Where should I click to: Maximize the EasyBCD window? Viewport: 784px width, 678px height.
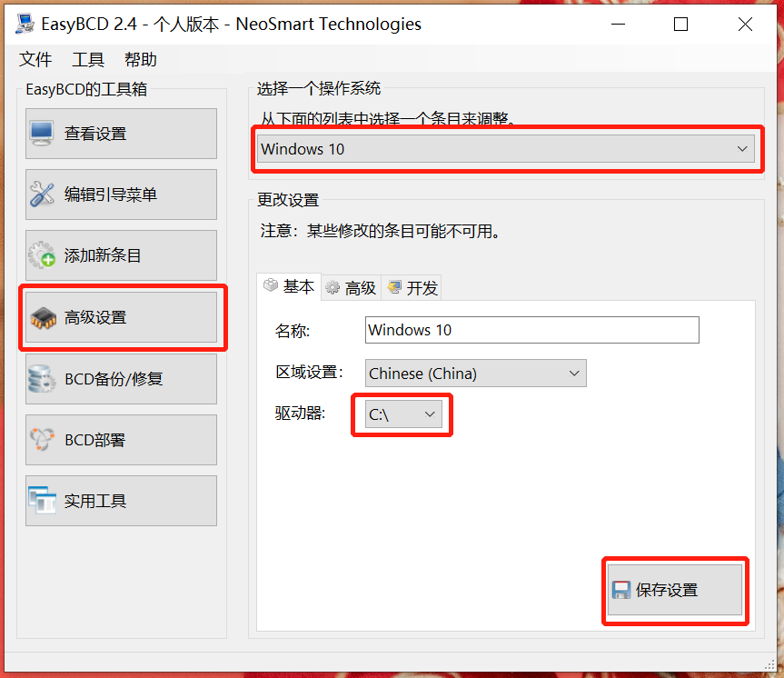click(680, 24)
